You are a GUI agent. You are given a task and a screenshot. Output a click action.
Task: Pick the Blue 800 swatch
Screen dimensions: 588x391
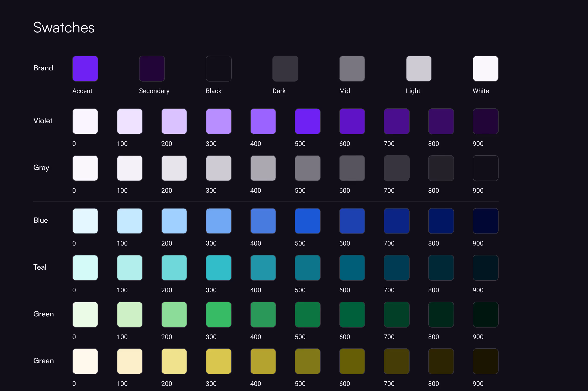click(441, 221)
